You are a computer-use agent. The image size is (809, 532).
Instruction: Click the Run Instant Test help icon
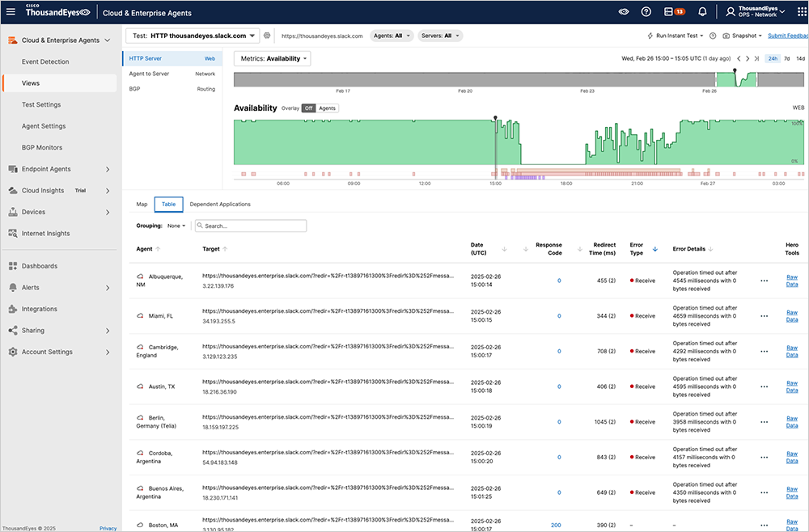713,36
